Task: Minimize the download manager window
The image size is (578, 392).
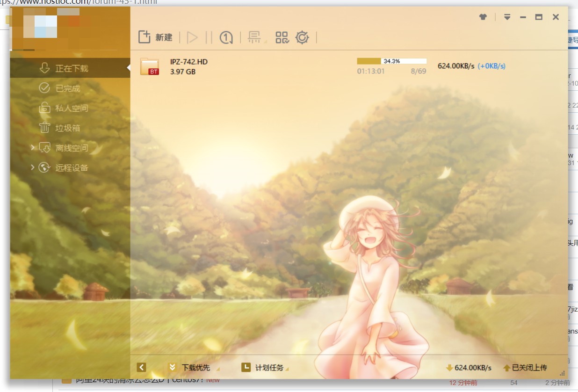Action: [523, 17]
